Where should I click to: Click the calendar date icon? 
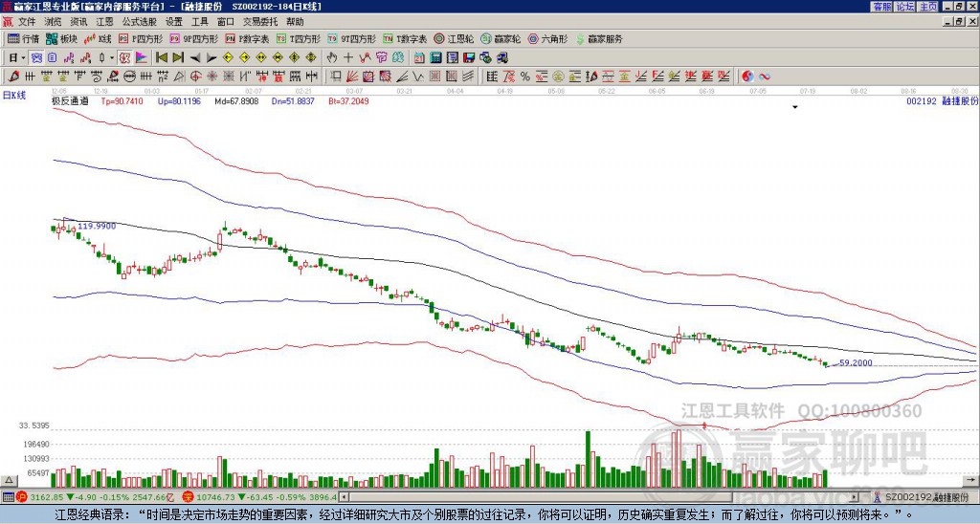(x=419, y=58)
